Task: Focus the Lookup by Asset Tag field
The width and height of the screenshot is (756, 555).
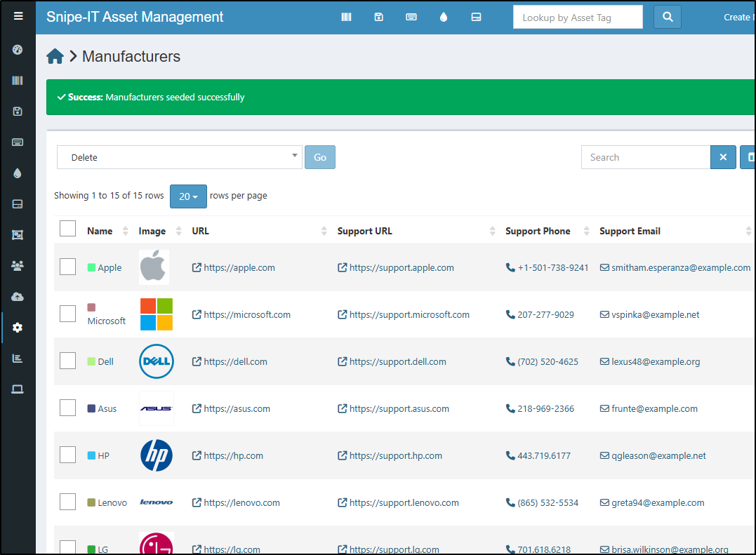Action: click(x=577, y=18)
